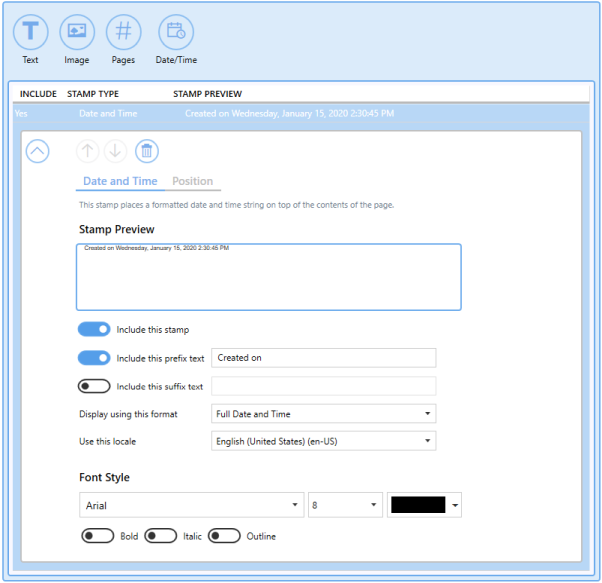Click the prefix text field containing Created on

[324, 358]
